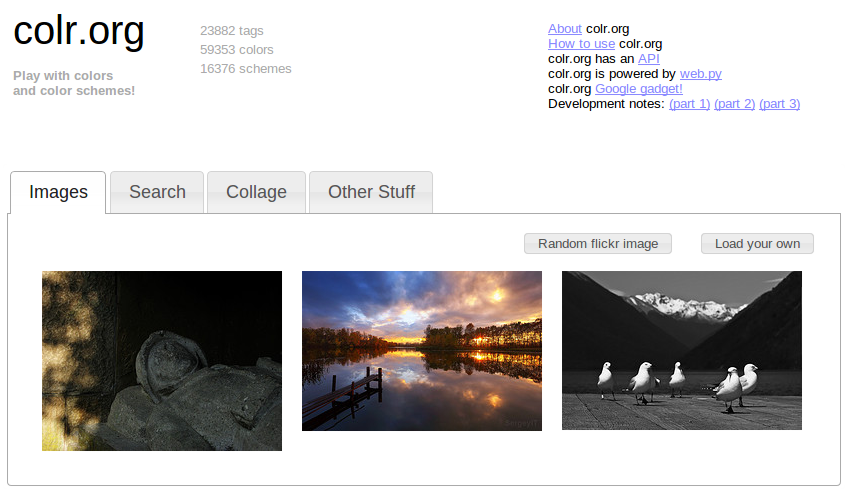The image size is (848, 496).
Task: Click the Load your own button
Action: [757, 243]
